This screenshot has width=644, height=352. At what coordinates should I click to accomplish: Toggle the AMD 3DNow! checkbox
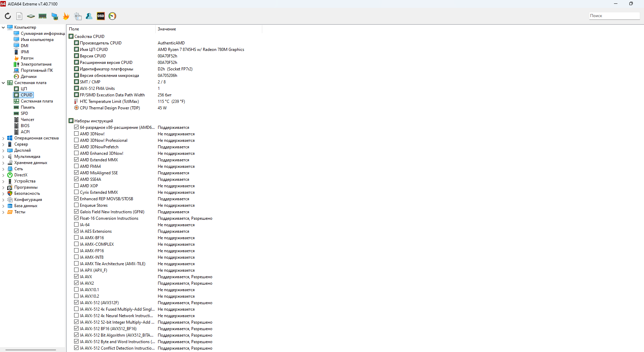click(76, 134)
